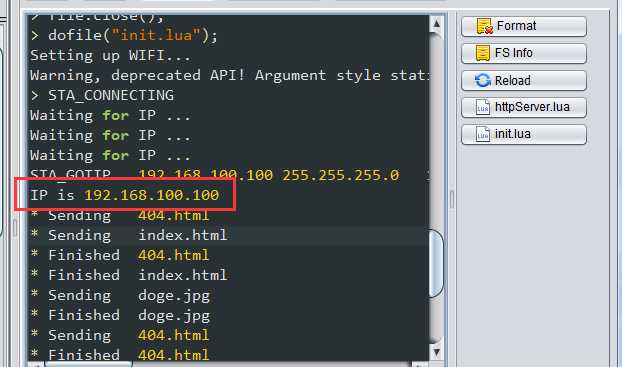The height and width of the screenshot is (367, 622).
Task: Click the 'dofile("init.lua");' line
Action: point(124,36)
